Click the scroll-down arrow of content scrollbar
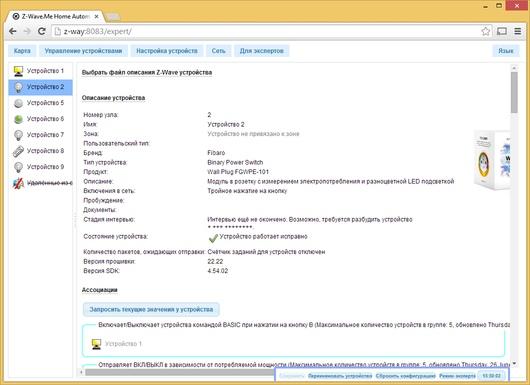The image size is (530, 385). [514, 364]
